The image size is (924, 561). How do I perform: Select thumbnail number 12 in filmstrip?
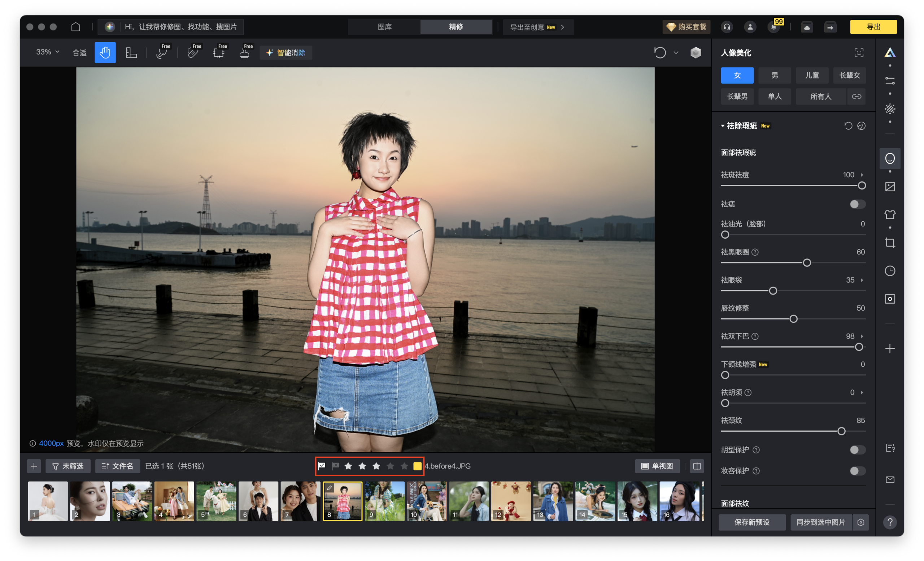(511, 501)
